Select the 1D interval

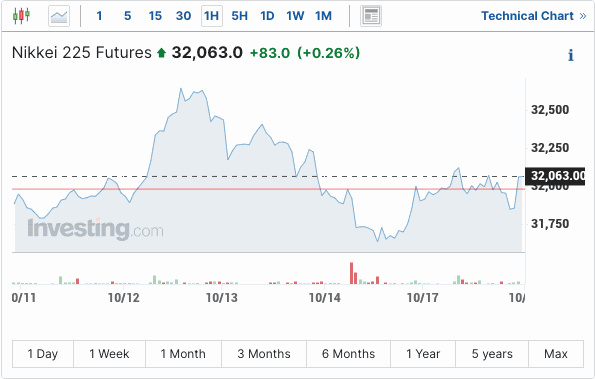click(267, 16)
